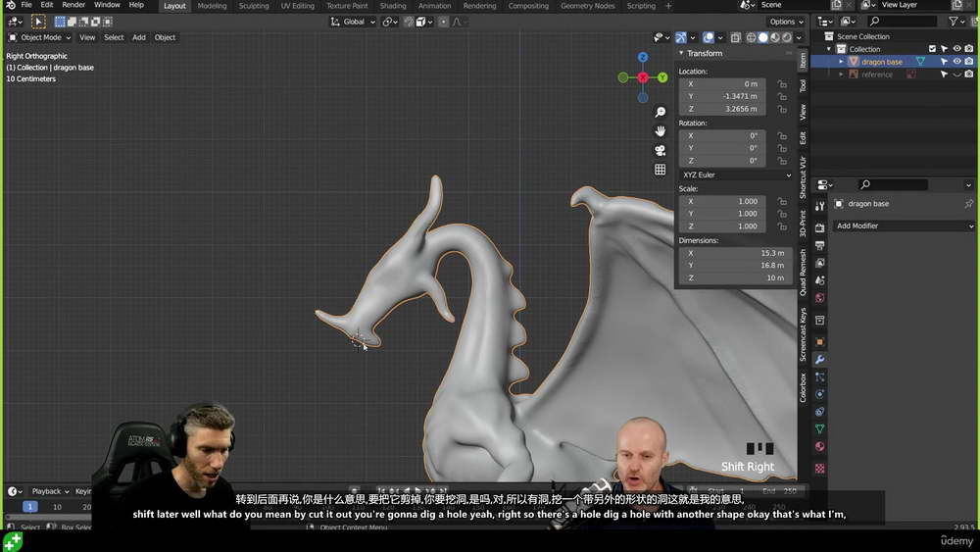Switch to the Sculpting workspace tab
The width and height of the screenshot is (980, 552).
[x=254, y=6]
